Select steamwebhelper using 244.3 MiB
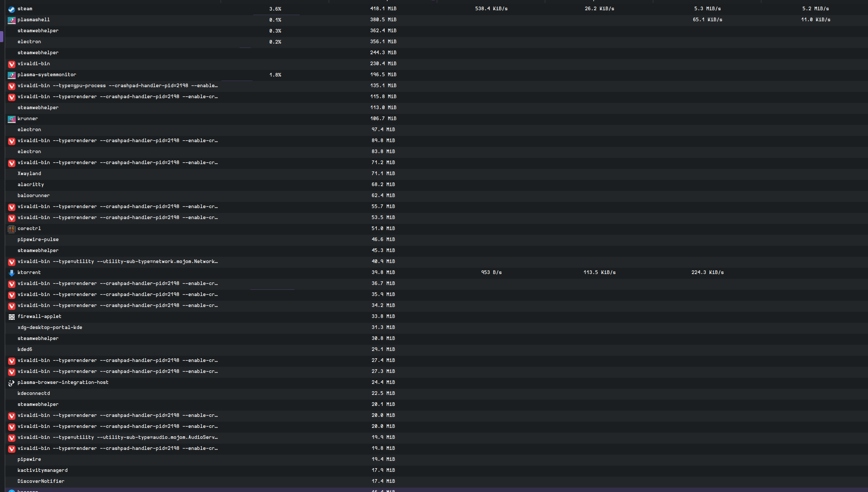This screenshot has height=492, width=868. [x=38, y=52]
